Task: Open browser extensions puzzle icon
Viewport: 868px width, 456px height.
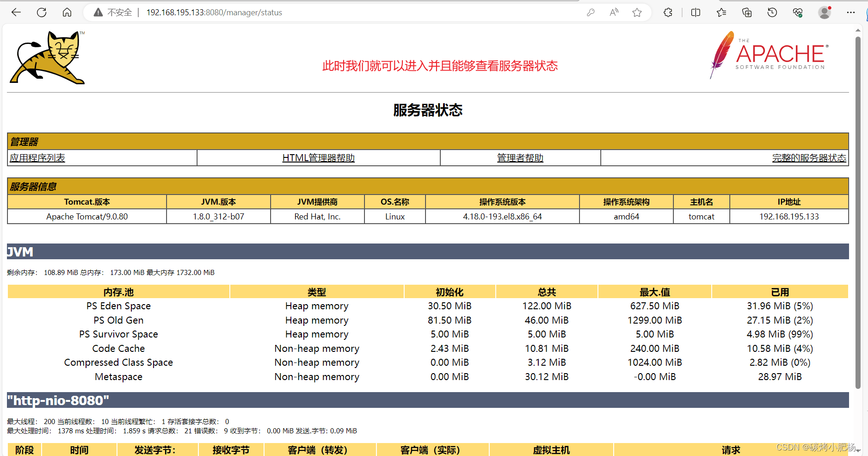Action: click(668, 12)
